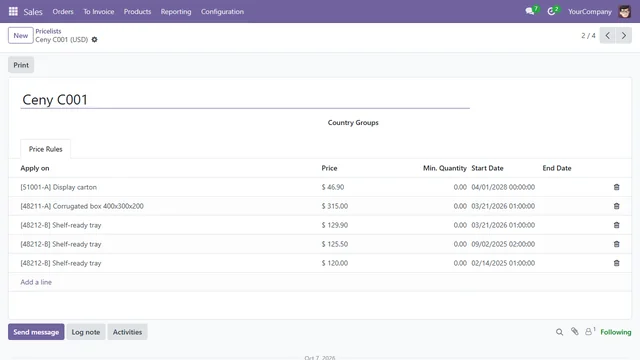Screen dimensions: 640x360
Task: Click the 2 / 4 record pager counter
Action: click(x=588, y=36)
